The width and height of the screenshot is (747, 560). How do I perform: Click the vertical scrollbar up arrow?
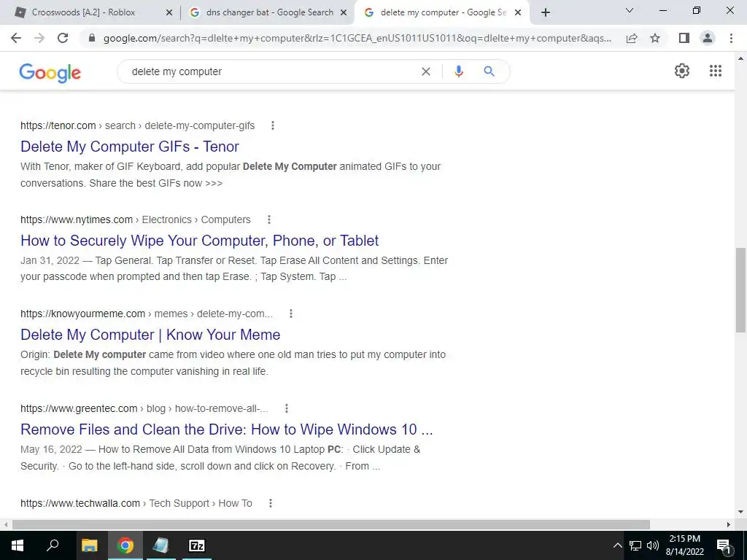point(740,58)
